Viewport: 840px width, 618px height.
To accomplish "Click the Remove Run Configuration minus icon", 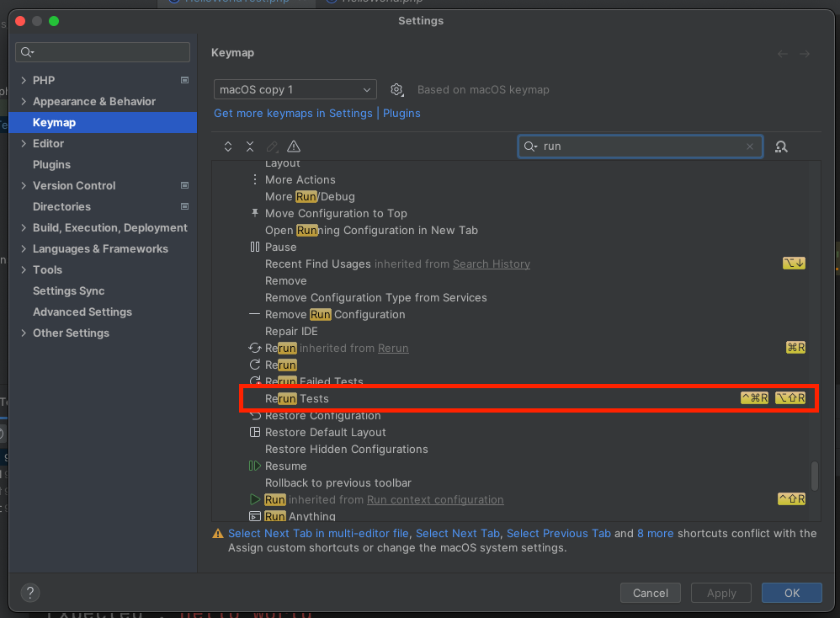I will click(254, 314).
